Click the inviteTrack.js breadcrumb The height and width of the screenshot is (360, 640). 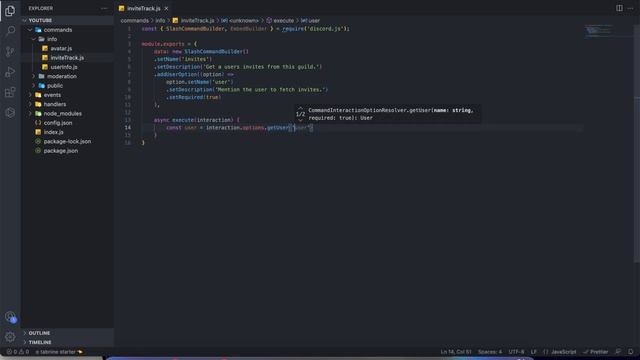193,20
